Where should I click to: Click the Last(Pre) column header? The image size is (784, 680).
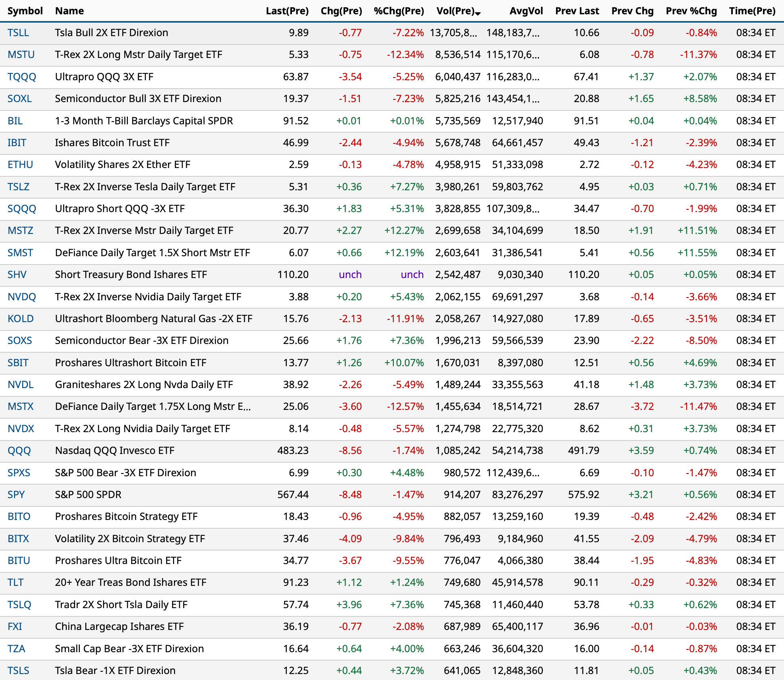[287, 11]
